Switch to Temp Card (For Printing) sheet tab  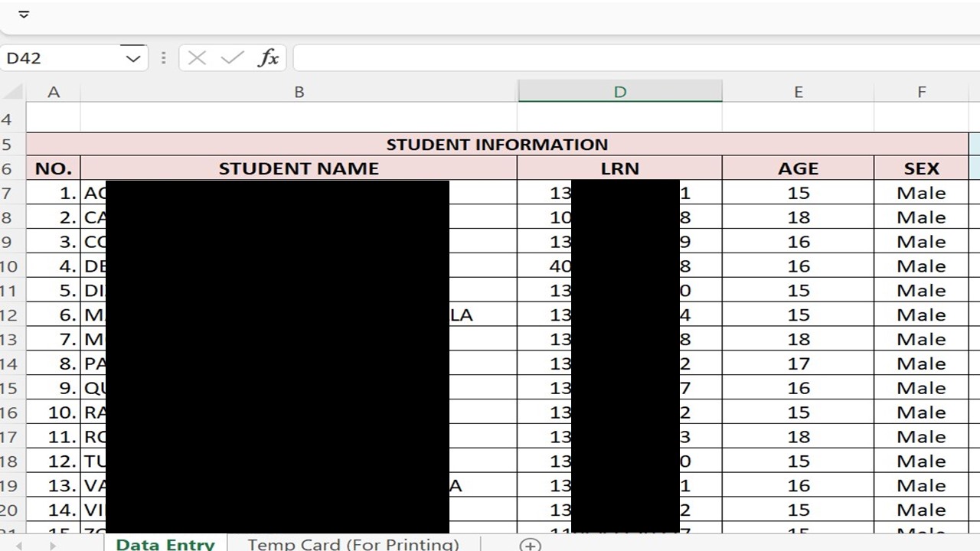click(353, 543)
